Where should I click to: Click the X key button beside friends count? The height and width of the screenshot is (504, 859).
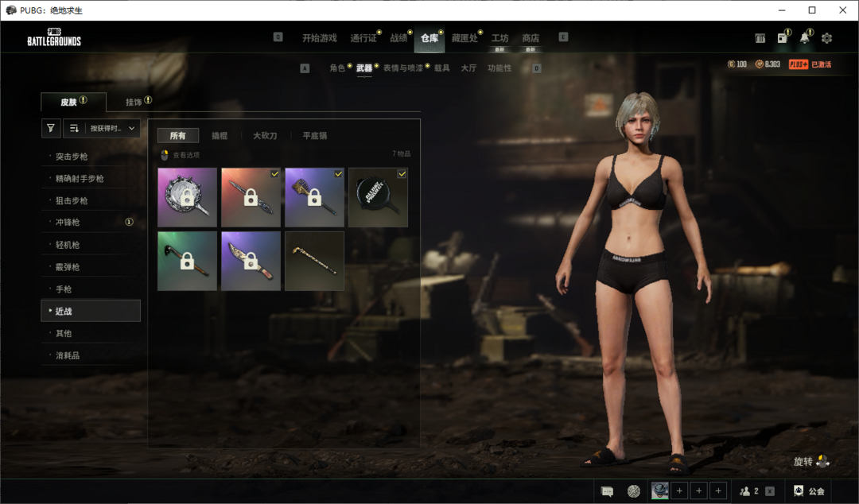(x=770, y=491)
